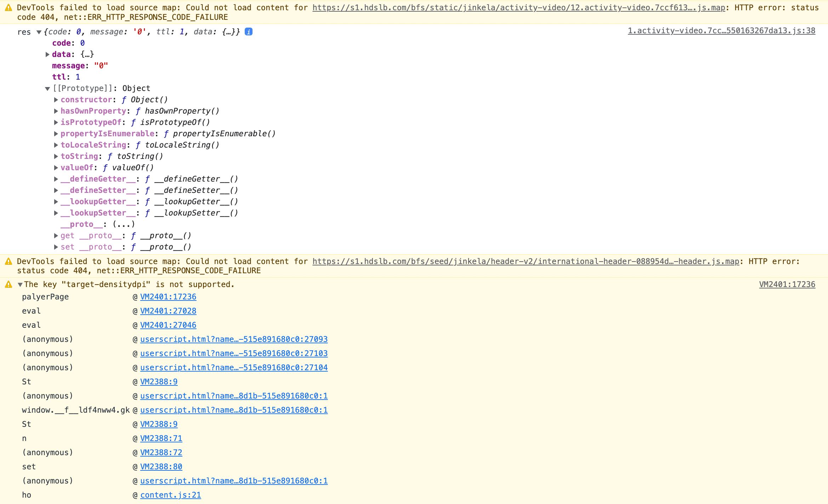
Task: Open n frame link VM2388:71
Action: click(x=161, y=439)
